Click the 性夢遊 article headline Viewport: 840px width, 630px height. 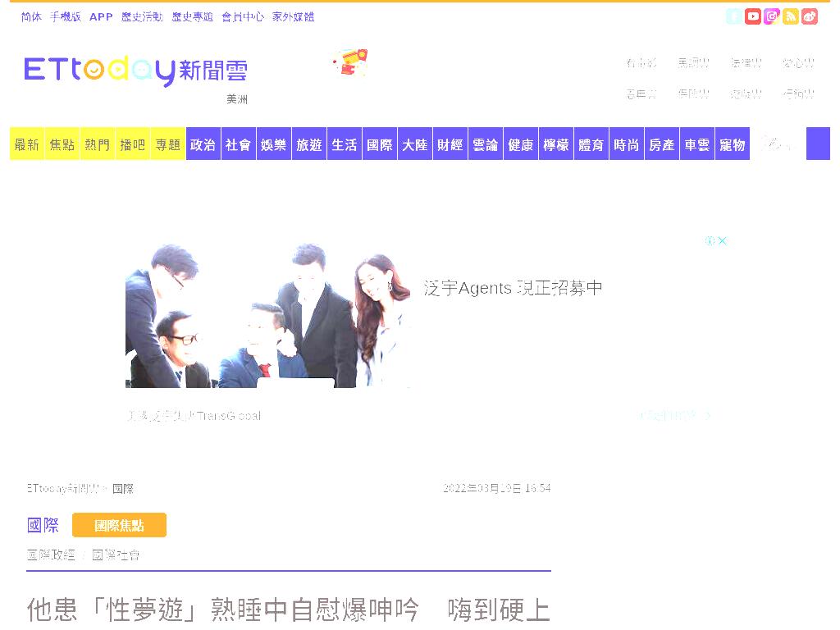(x=288, y=610)
